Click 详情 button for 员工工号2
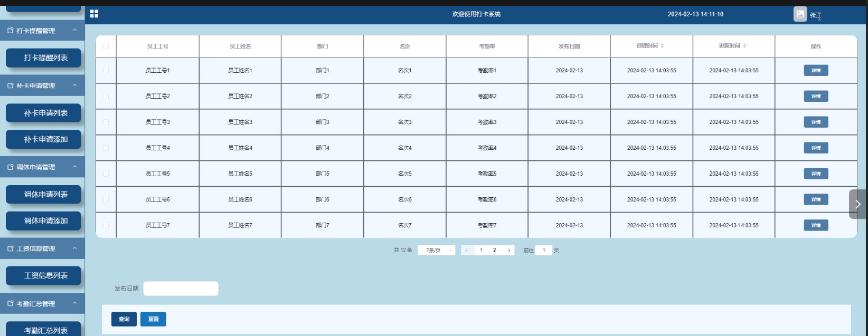 816,96
